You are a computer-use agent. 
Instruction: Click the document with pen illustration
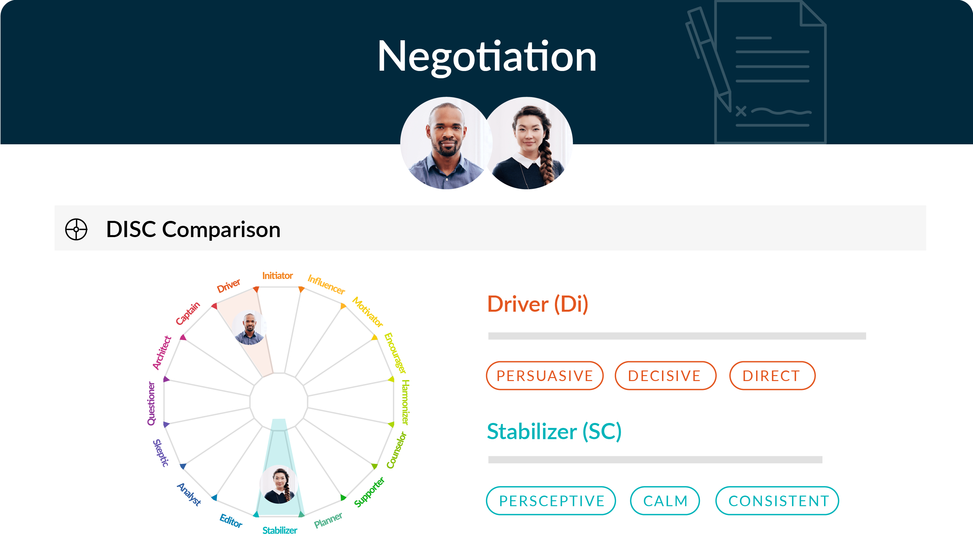point(756,72)
